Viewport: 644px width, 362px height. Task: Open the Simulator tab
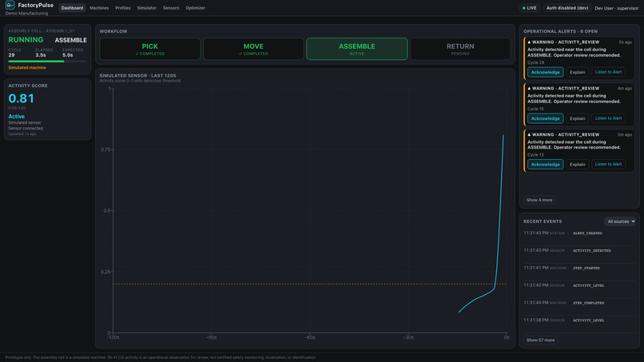tap(147, 8)
